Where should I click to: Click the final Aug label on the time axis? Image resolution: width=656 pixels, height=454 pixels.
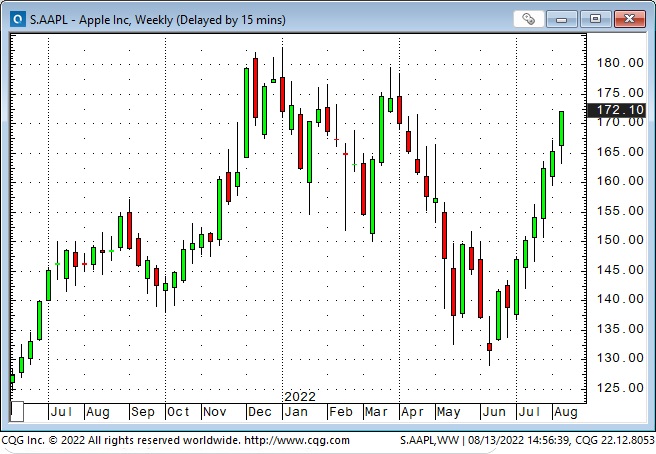pos(566,412)
